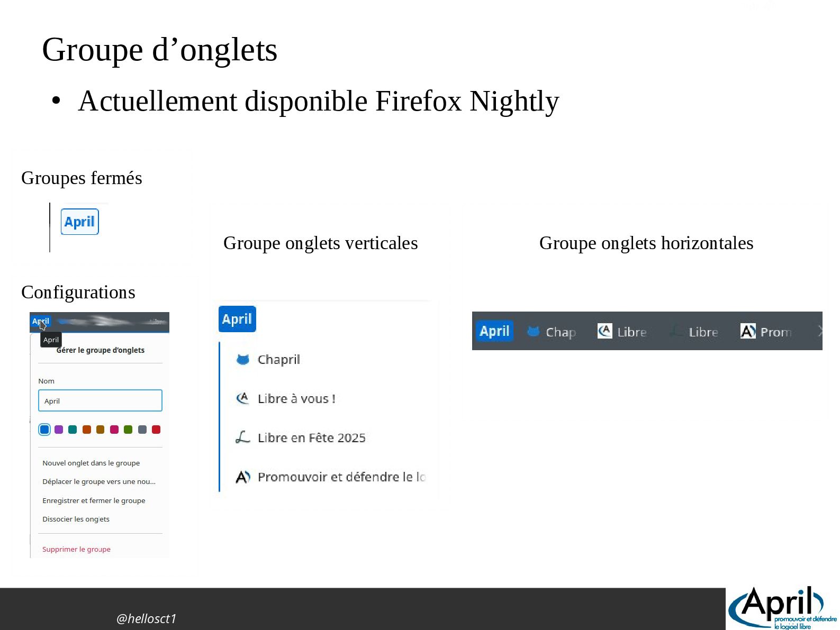Screen dimensions: 840x630
Task: Collapse the April group in the horizontal tab bar
Action: (494, 331)
